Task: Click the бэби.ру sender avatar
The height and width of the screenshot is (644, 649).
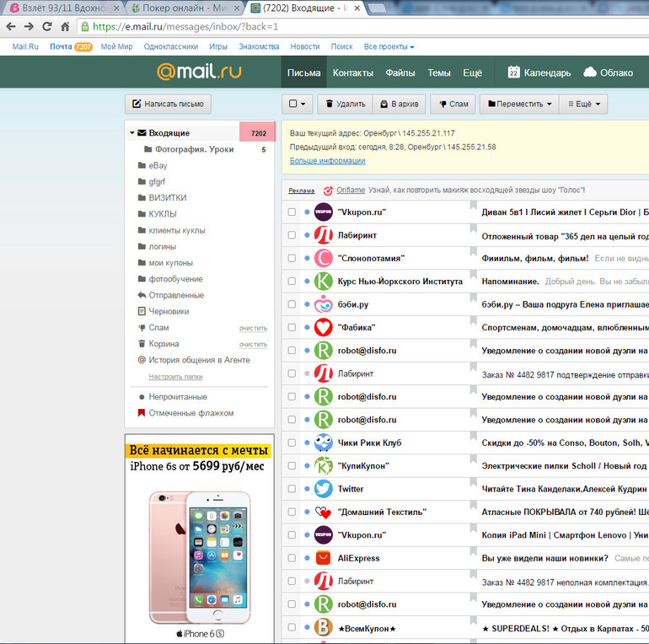Action: pos(323,304)
